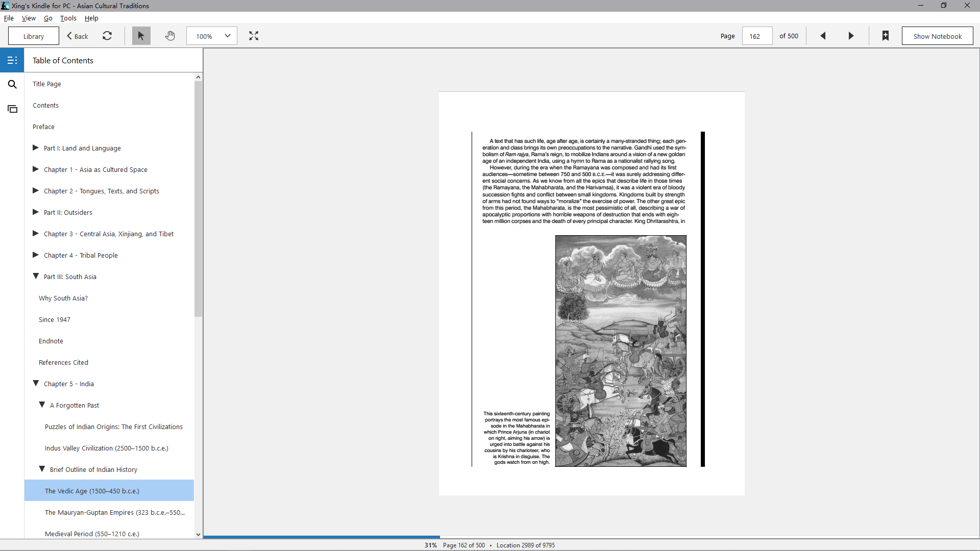Expand Chapter 3 - Central Asia, Xinjiang, and Tibet
This screenshot has width=980, height=551.
[x=36, y=234]
